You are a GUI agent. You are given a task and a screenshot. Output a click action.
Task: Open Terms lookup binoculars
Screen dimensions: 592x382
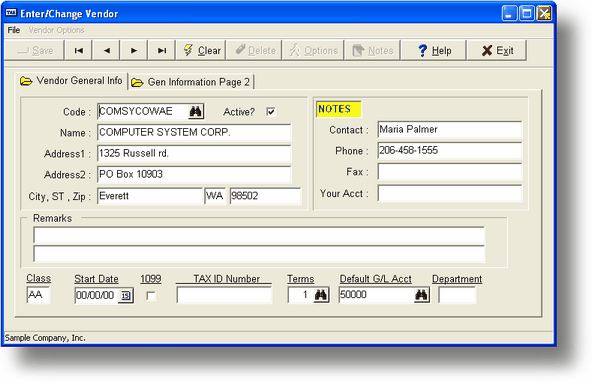tap(321, 295)
